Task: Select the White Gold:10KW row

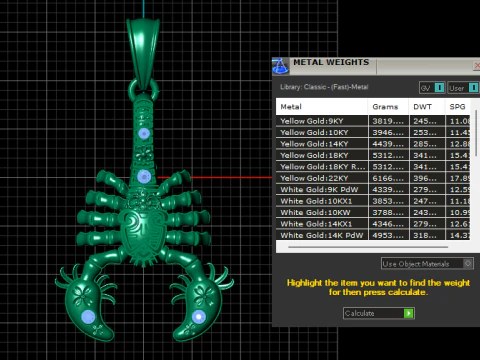Action: tap(373, 212)
